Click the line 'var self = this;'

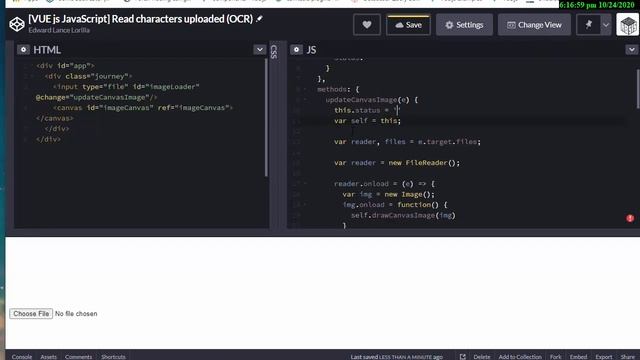(x=367, y=121)
